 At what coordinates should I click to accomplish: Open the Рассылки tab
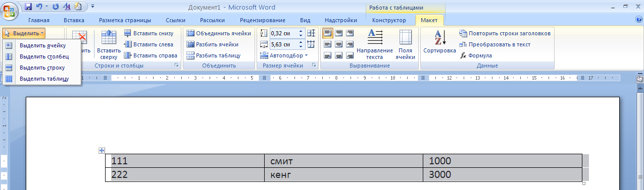(212, 20)
